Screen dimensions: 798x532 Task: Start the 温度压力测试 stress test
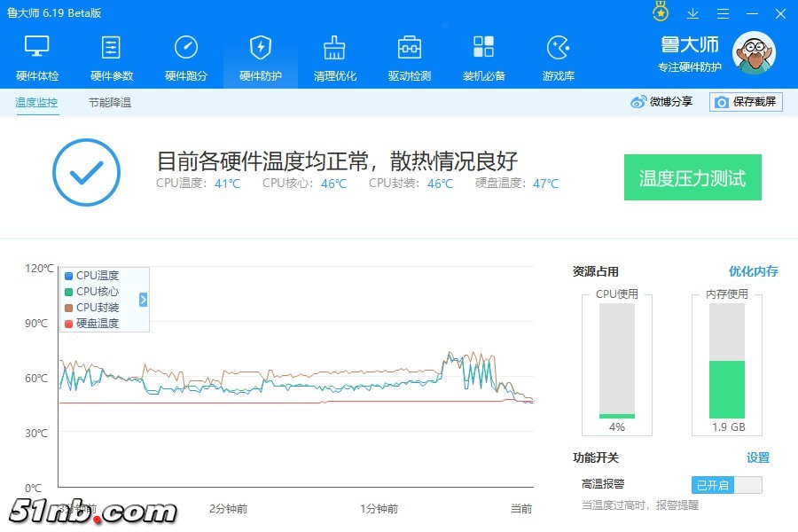click(692, 177)
